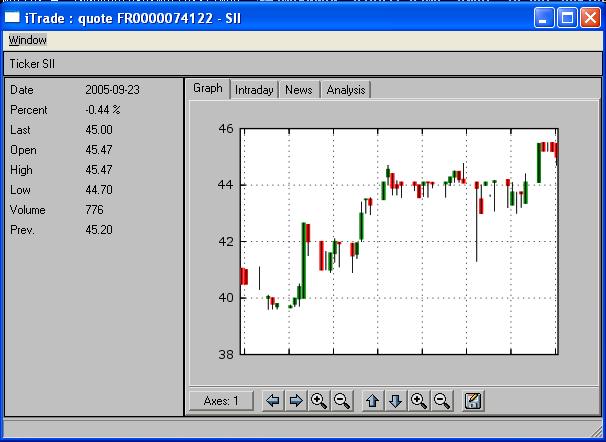Image resolution: width=606 pixels, height=442 pixels.
Task: Close the iTrade quote window
Action: point(591,18)
